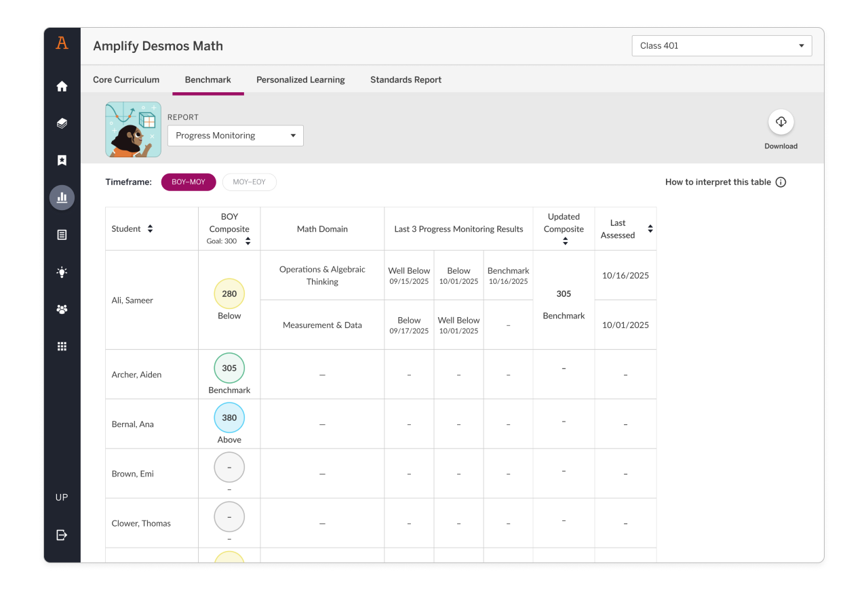Click Sameer Ali's 280 Below composite badge
The height and width of the screenshot is (593, 868).
coord(229,293)
